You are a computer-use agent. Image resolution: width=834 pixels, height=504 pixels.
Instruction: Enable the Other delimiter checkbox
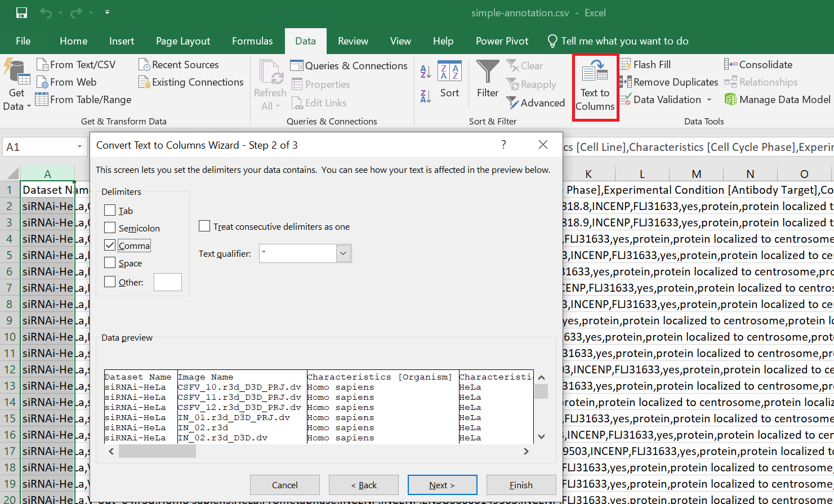(110, 282)
